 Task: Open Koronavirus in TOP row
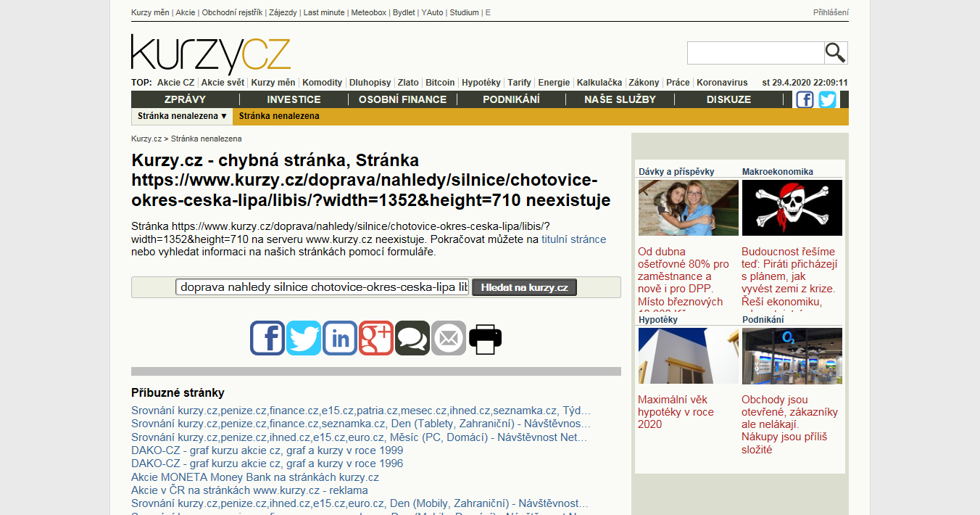point(722,83)
